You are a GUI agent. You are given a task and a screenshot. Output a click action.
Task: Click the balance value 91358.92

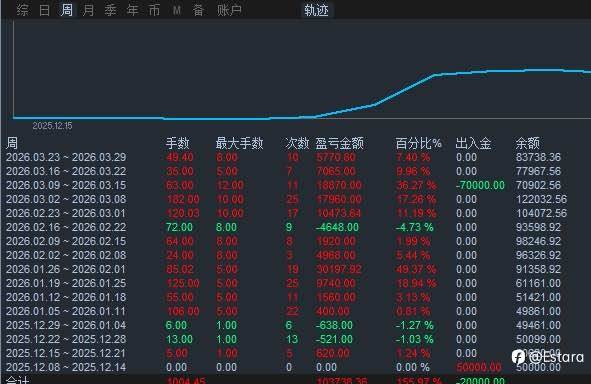coord(538,269)
